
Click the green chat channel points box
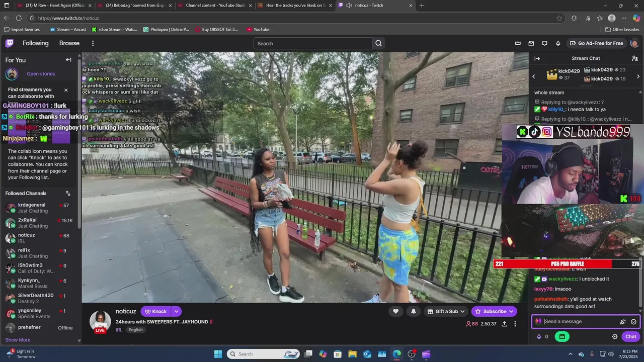(x=562, y=337)
